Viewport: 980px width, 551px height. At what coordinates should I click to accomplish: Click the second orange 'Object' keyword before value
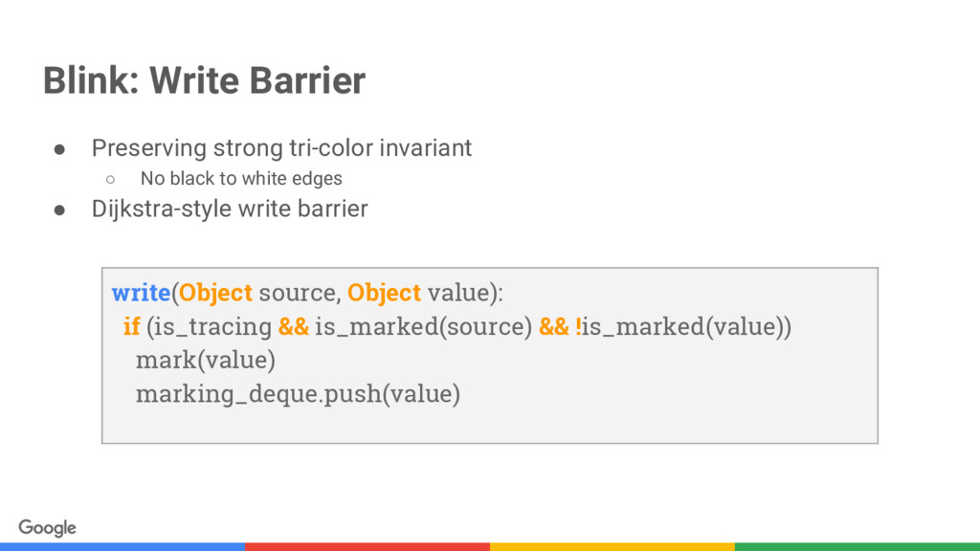(384, 293)
